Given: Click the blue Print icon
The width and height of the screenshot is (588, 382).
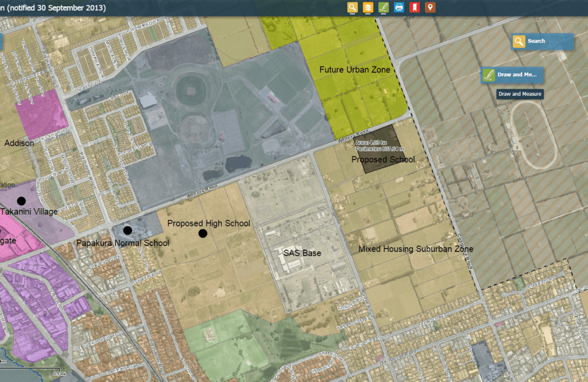Looking at the screenshot, I should [399, 7].
